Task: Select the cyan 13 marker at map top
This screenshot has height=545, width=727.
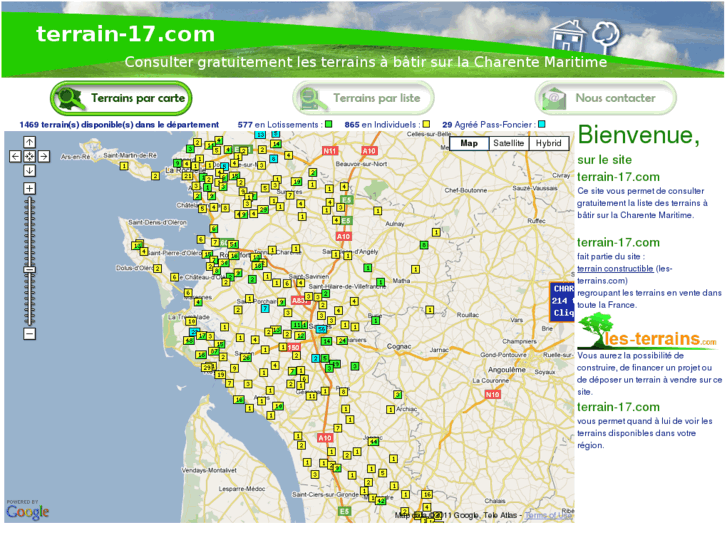Action: point(261,135)
